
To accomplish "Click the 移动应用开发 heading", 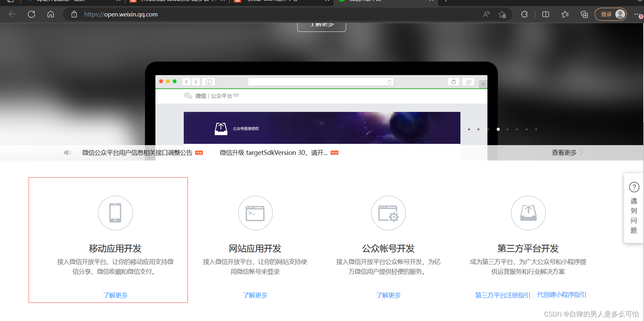I will tap(115, 249).
